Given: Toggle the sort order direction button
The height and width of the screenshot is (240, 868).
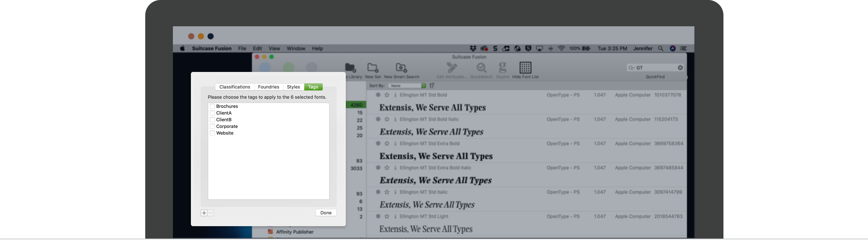Looking at the screenshot, I should (432, 85).
